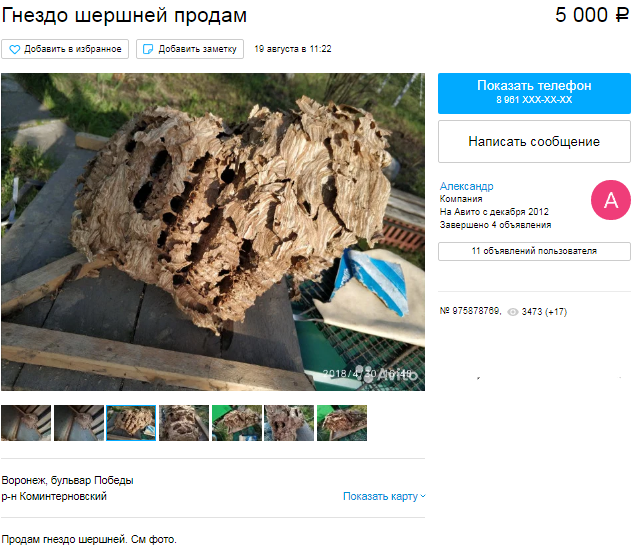Viewport: 644px width, 560px height.
Task: Select the sixth nest thumbnail
Action: pos(289,423)
